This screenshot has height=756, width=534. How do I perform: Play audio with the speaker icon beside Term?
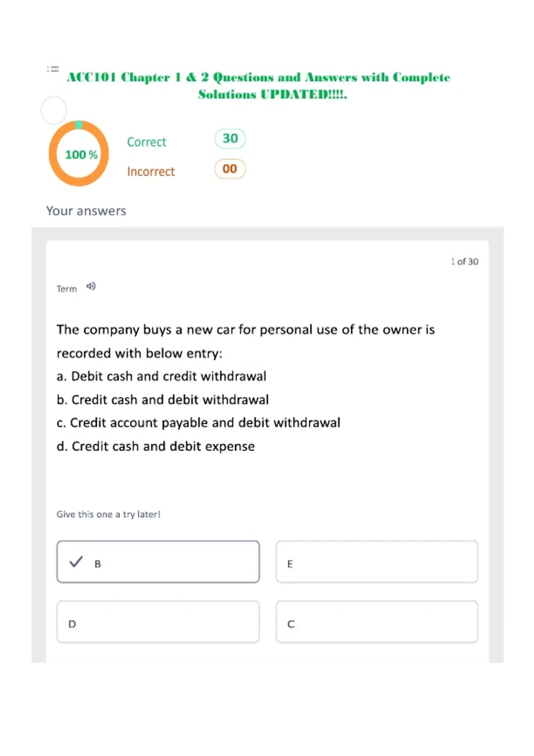point(91,286)
